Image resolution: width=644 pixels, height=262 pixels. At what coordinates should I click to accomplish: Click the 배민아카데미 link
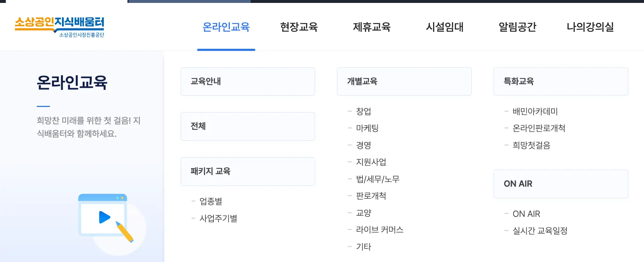(534, 111)
